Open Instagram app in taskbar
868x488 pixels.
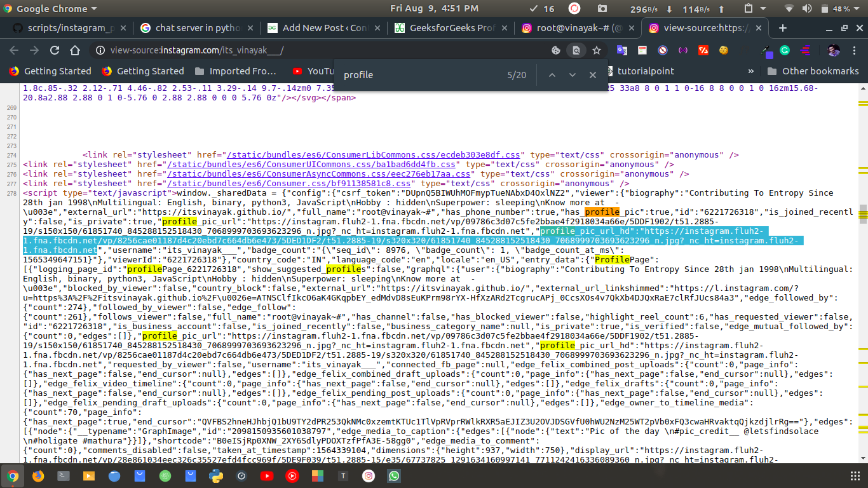coord(369,475)
